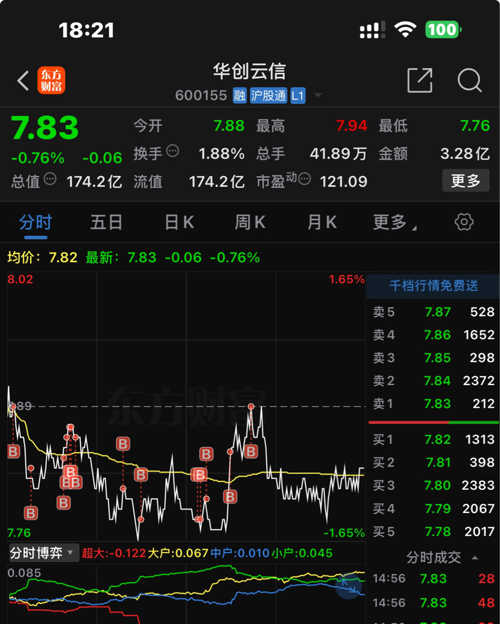
Task: Tap info icon next to 市盈
Action: [304, 179]
